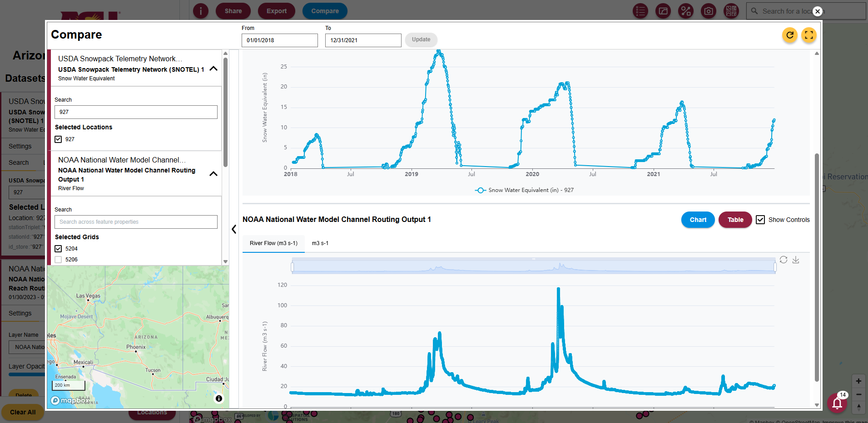868x423 pixels.
Task: Click the scroll up arrow of left panel
Action: (225, 53)
